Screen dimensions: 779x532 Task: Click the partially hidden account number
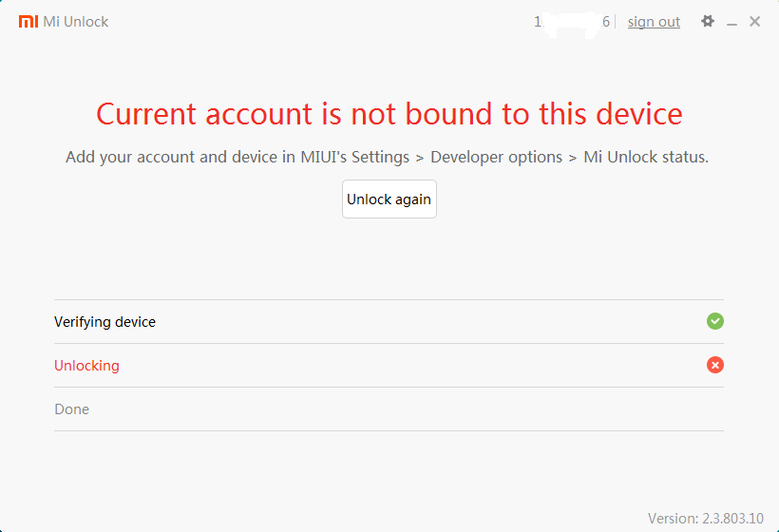point(571,22)
